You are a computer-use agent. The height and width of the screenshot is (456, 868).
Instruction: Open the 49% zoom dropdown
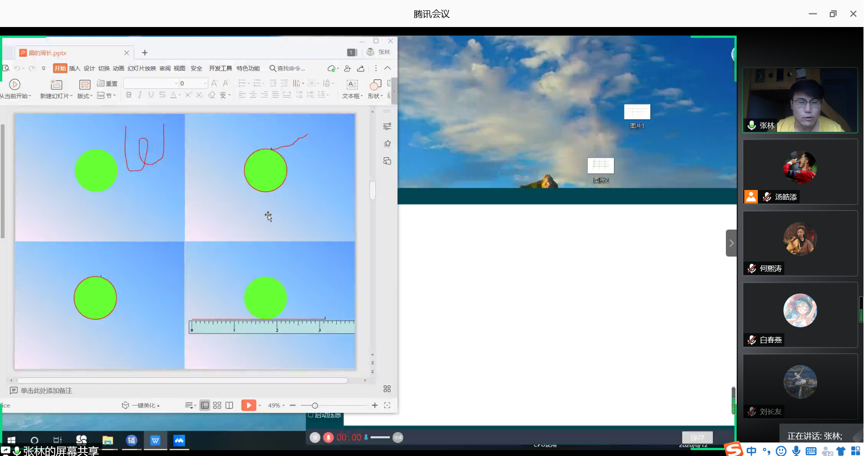277,406
